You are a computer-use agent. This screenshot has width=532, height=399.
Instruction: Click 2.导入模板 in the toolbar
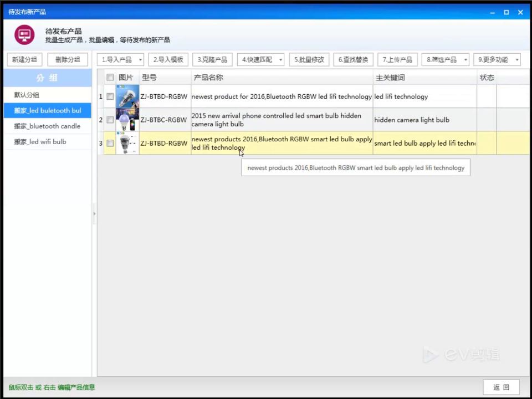(x=168, y=60)
